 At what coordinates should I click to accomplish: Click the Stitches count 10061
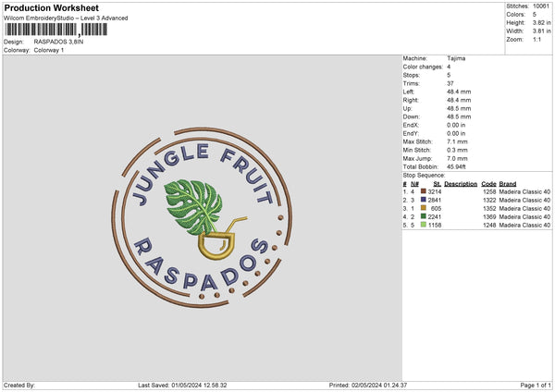tap(541, 6)
